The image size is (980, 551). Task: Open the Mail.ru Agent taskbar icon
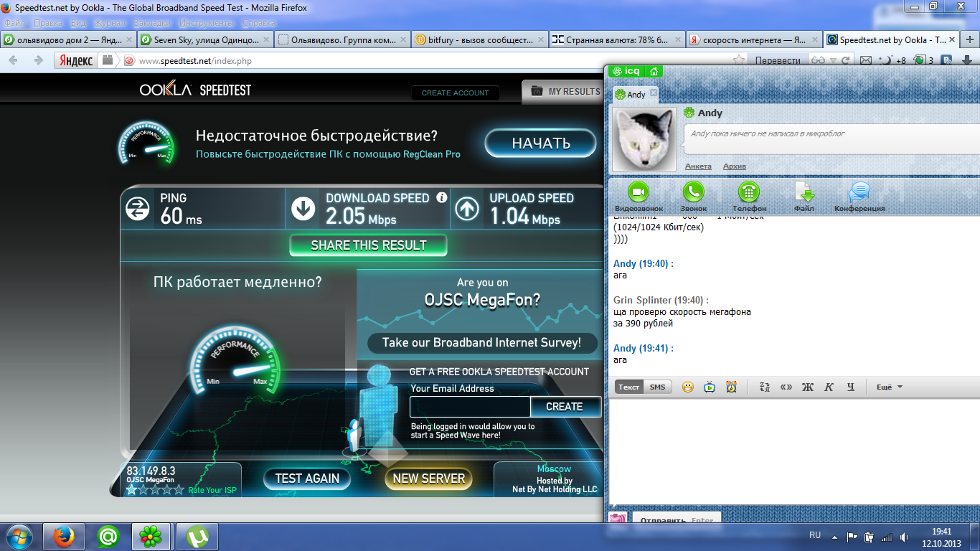pyautogui.click(x=108, y=536)
